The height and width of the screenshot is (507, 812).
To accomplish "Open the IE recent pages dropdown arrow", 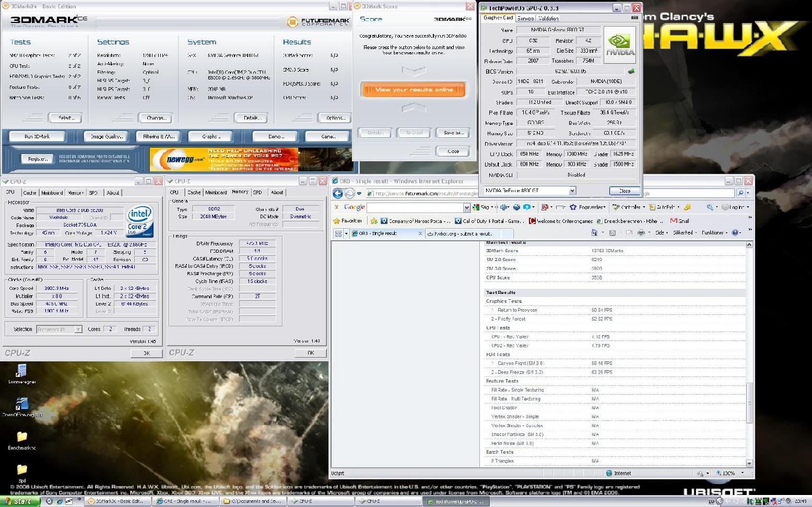I will pos(359,194).
